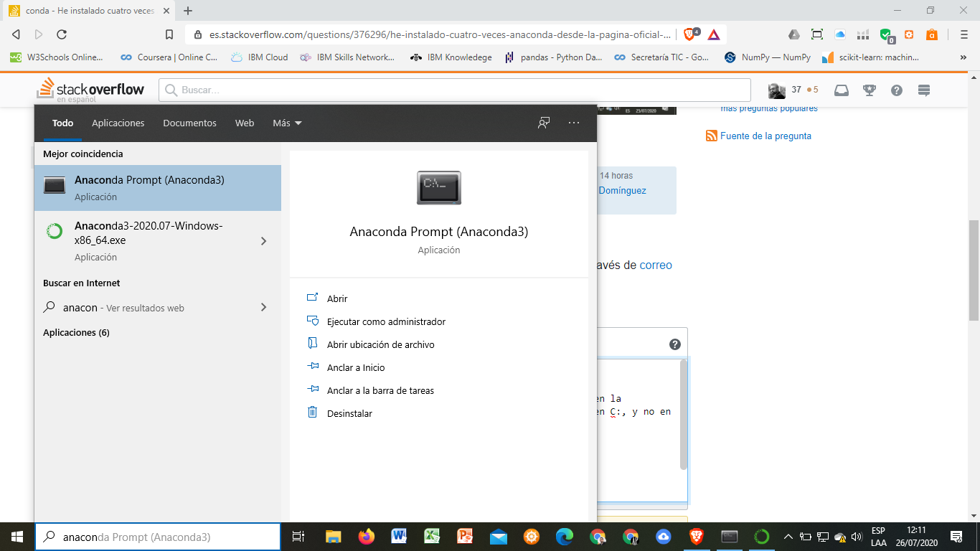Open the Stack Overflow help icon
The height and width of the screenshot is (551, 980).
tap(896, 90)
